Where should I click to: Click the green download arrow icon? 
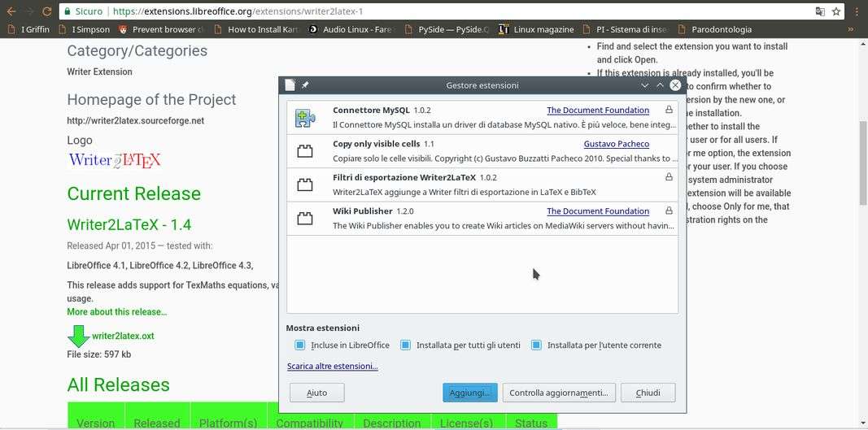(x=79, y=336)
